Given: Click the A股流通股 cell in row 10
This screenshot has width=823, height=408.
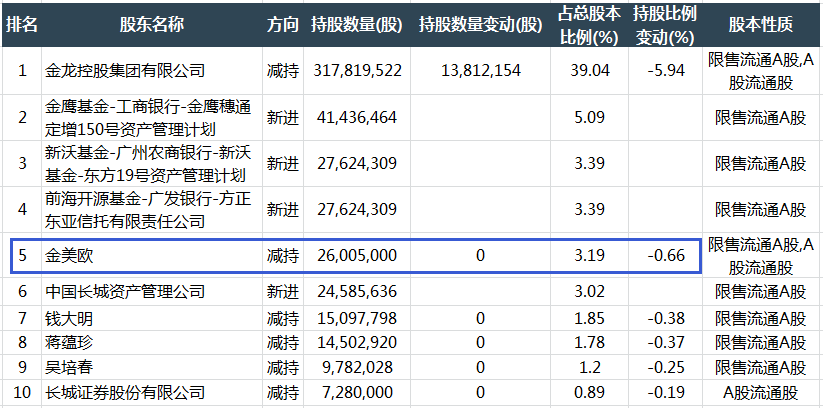Looking at the screenshot, I should [x=761, y=392].
